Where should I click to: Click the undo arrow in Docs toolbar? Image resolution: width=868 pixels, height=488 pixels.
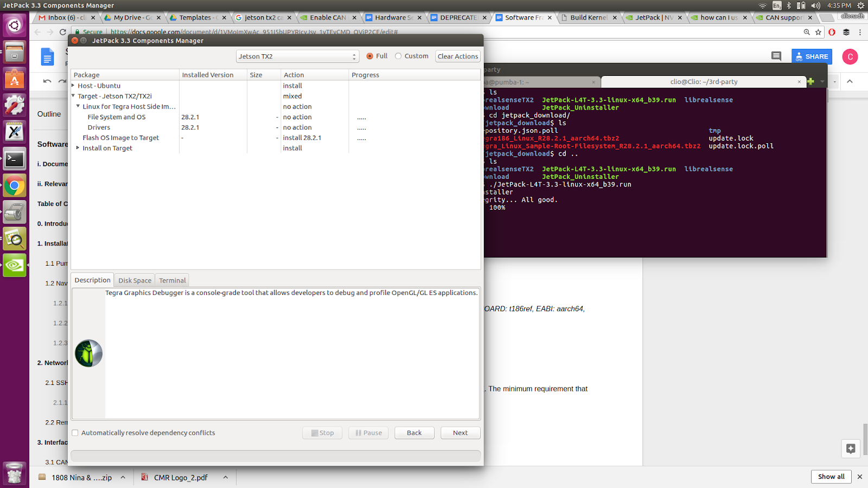[47, 81]
